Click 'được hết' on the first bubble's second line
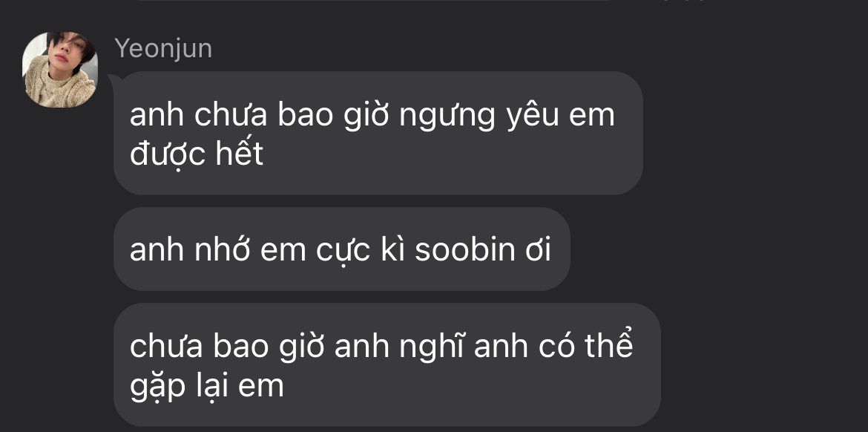 [197, 154]
